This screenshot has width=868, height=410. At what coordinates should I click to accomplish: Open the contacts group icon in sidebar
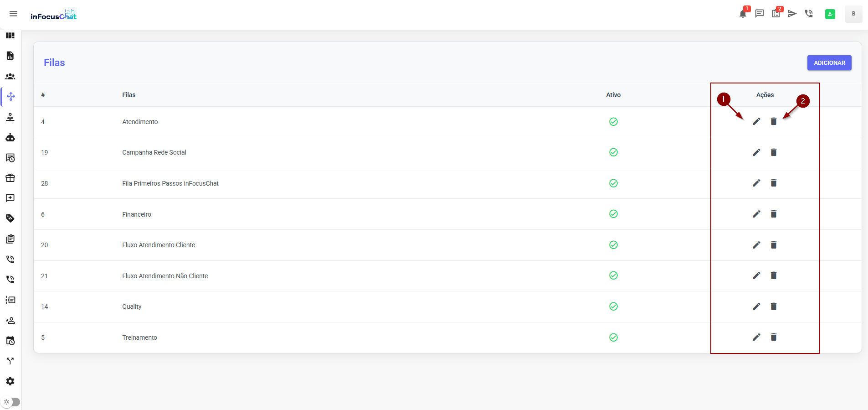(x=10, y=77)
